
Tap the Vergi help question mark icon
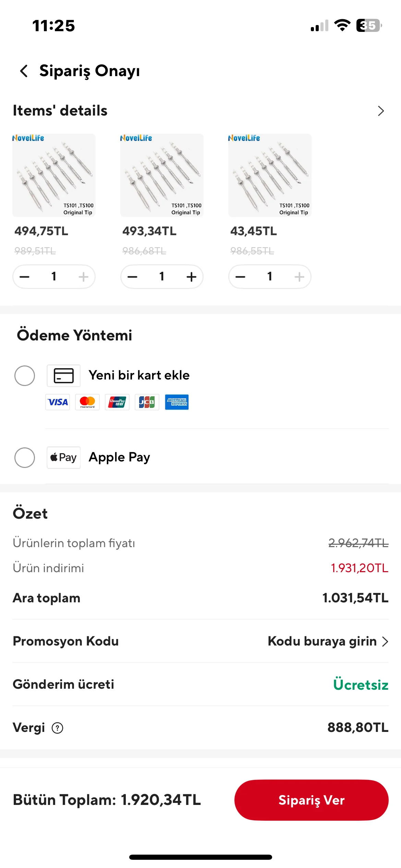(x=57, y=728)
